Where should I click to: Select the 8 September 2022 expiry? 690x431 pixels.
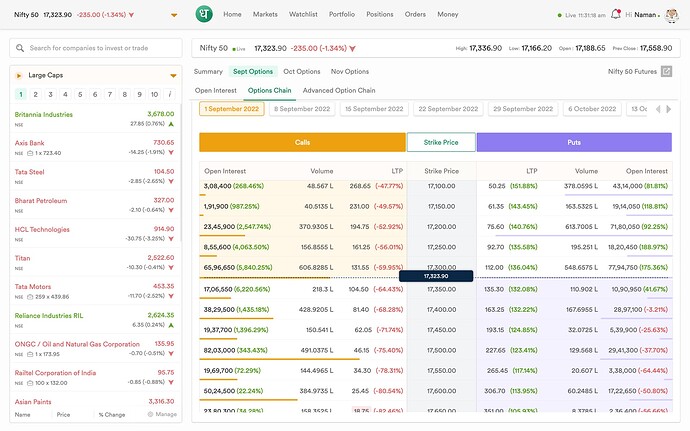point(302,109)
